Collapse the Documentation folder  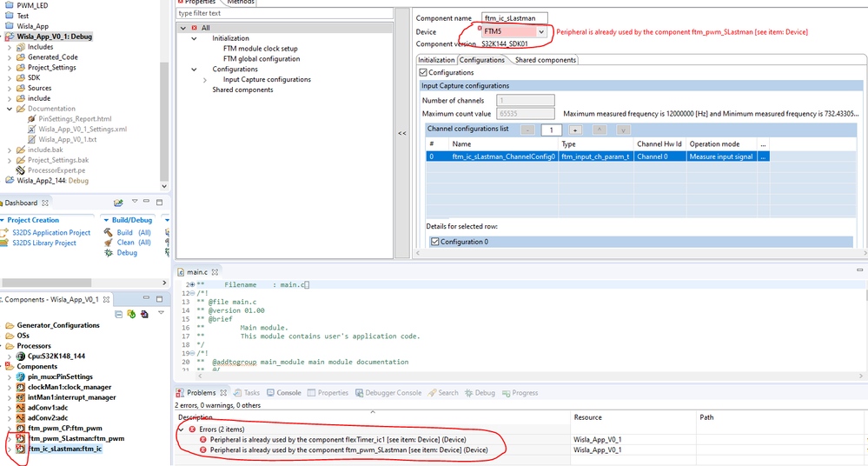tap(10, 109)
